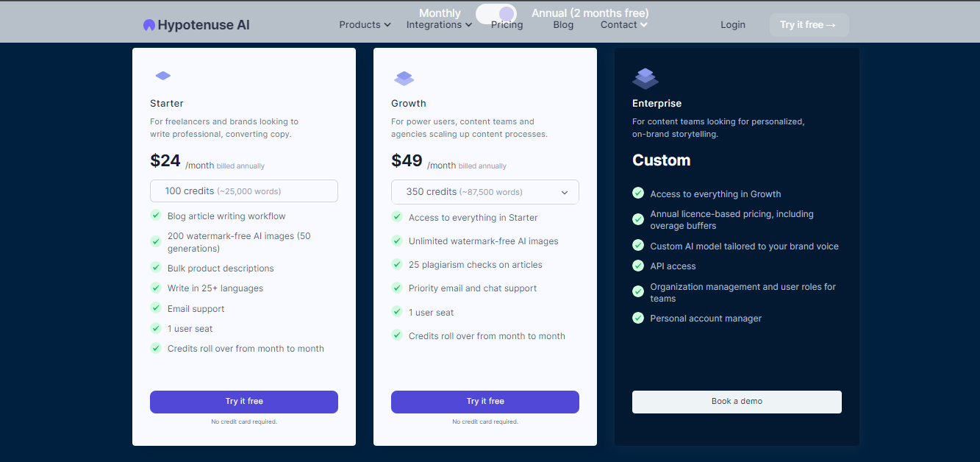980x462 pixels.
Task: Click the Starter plan single-layer icon
Action: coord(163,76)
